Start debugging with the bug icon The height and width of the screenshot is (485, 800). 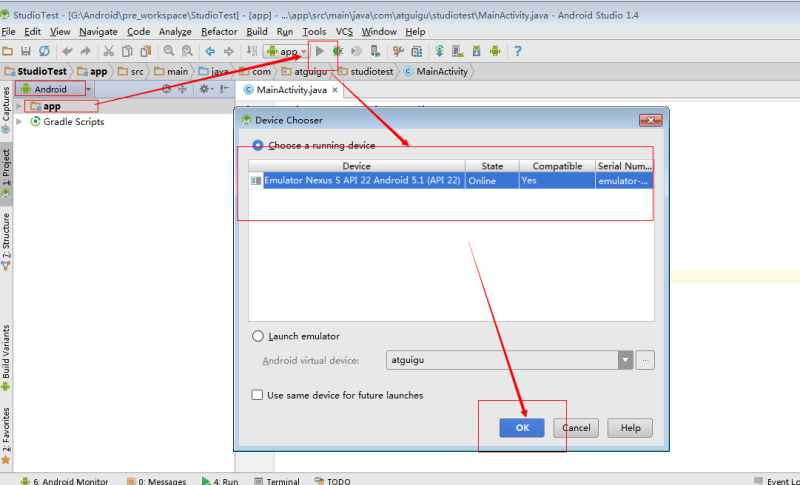(338, 51)
